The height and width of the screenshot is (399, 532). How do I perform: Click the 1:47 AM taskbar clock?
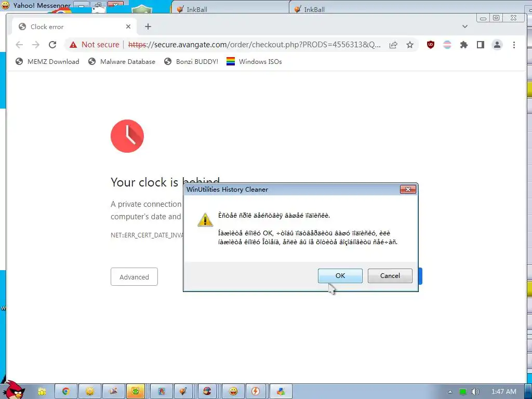tap(503, 392)
